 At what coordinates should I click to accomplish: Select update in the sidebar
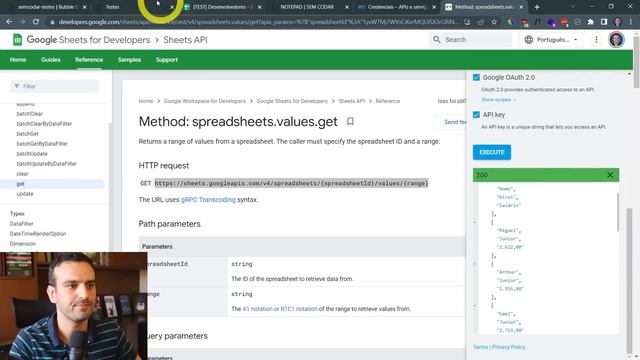click(25, 194)
